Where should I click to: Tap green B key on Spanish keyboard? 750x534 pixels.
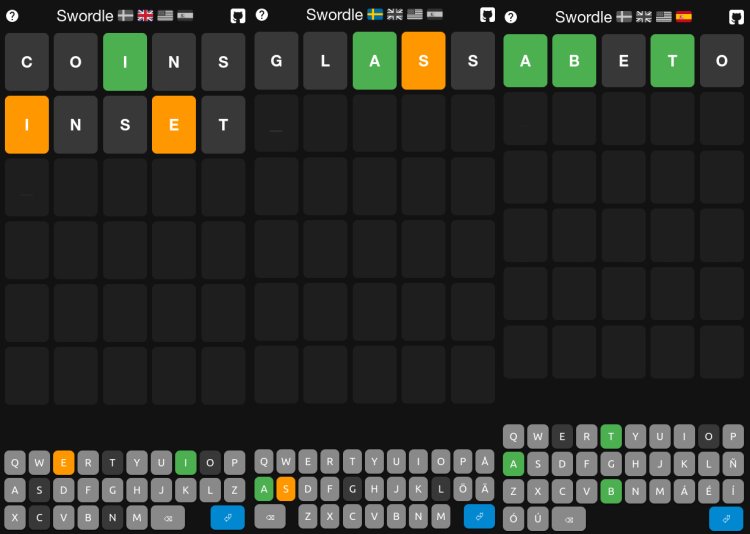coord(611,491)
